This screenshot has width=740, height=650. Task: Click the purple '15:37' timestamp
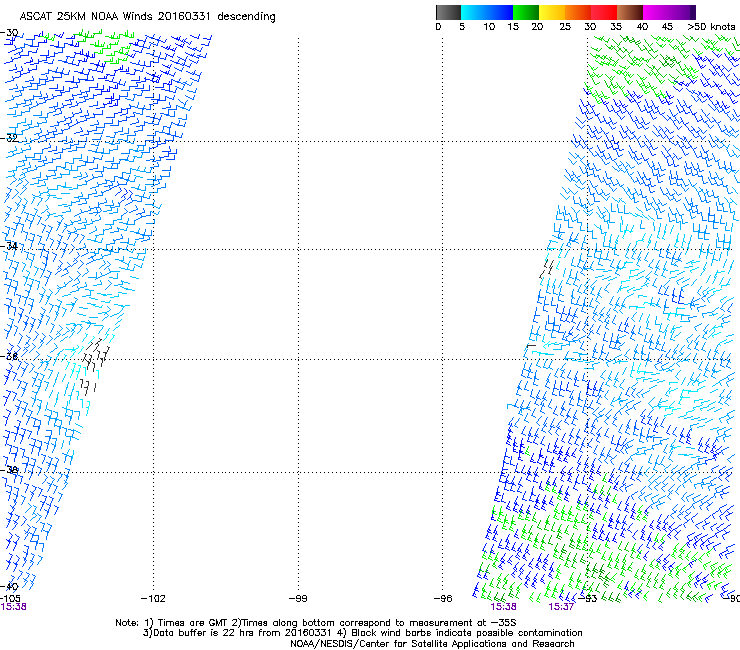pyautogui.click(x=561, y=607)
